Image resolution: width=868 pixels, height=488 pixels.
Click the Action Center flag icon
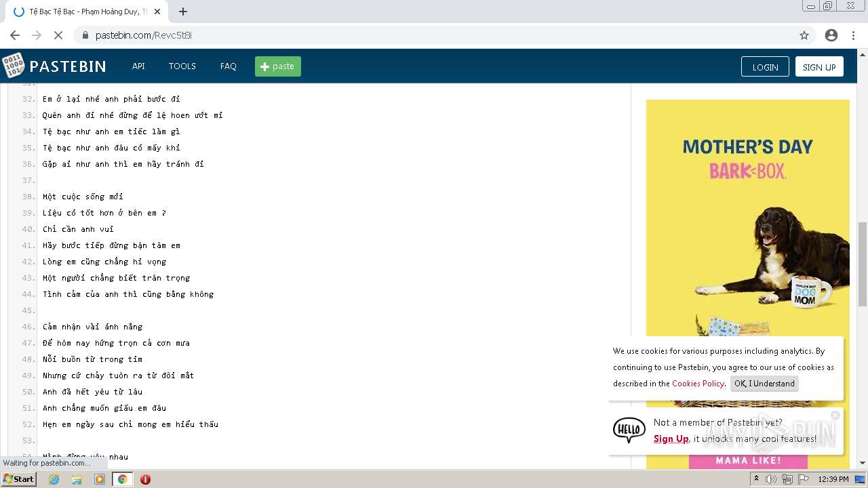tap(803, 479)
